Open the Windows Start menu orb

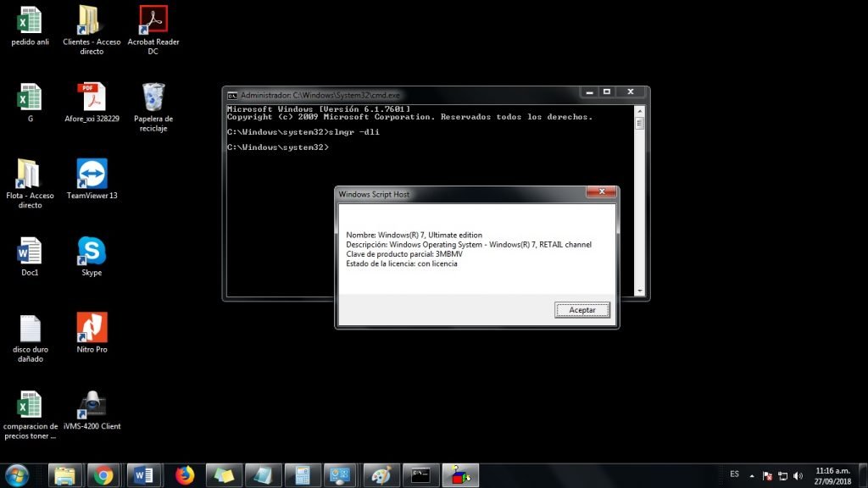(17, 476)
